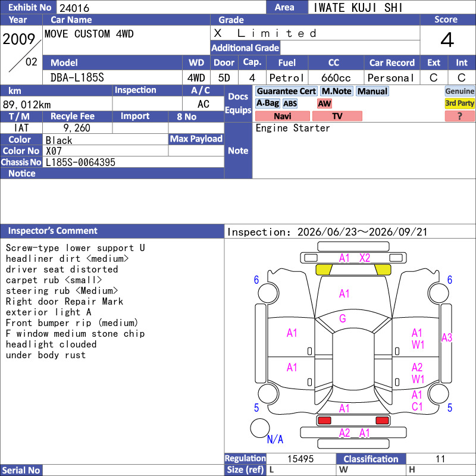Click the Manual document badge
Screen dimensions: 476x476
pyautogui.click(x=372, y=91)
